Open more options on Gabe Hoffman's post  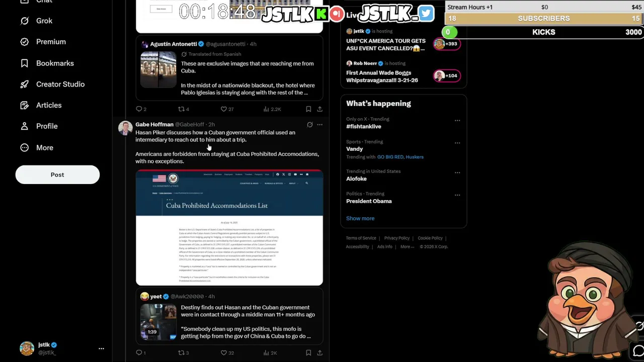coord(319,125)
